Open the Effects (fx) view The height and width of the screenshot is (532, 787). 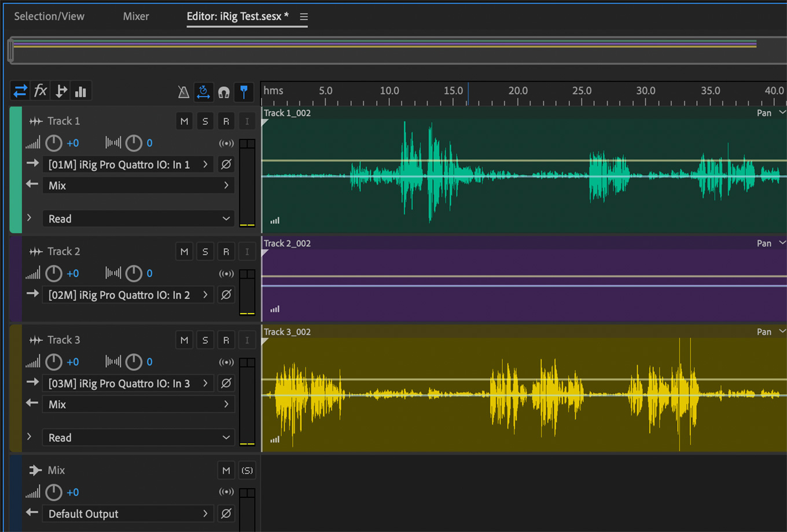[41, 91]
